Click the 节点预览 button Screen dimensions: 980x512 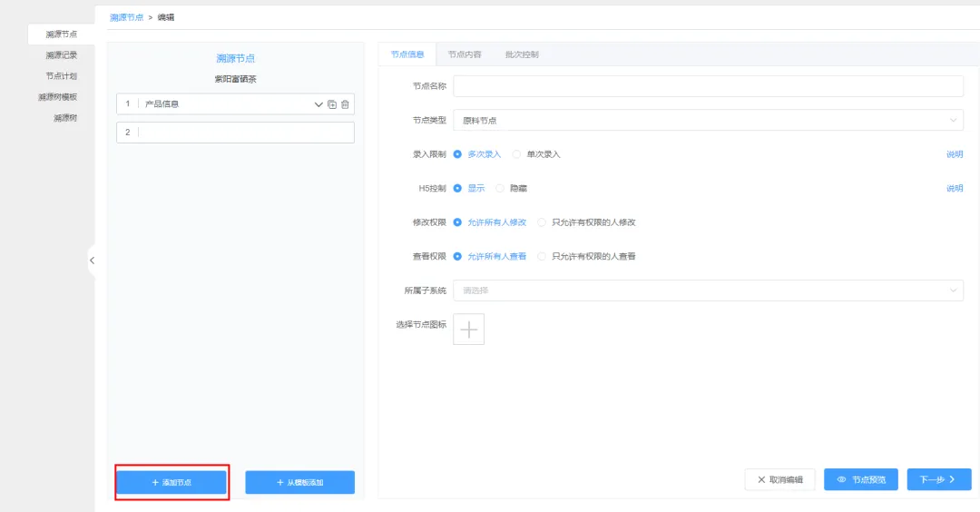[861, 479]
